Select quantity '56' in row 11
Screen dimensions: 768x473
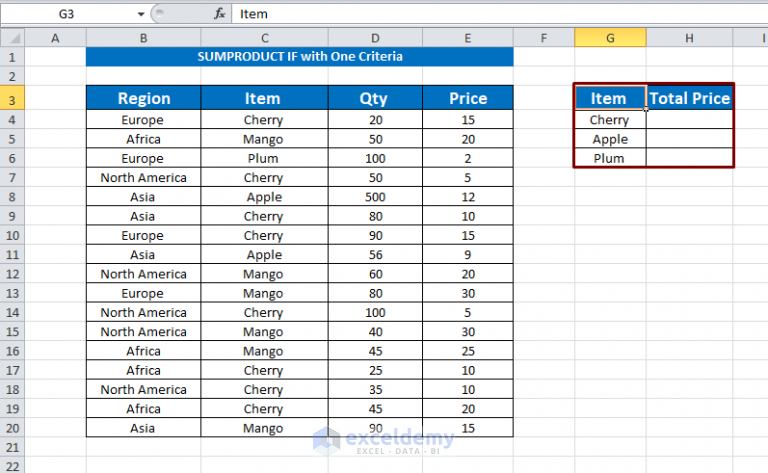[375, 255]
